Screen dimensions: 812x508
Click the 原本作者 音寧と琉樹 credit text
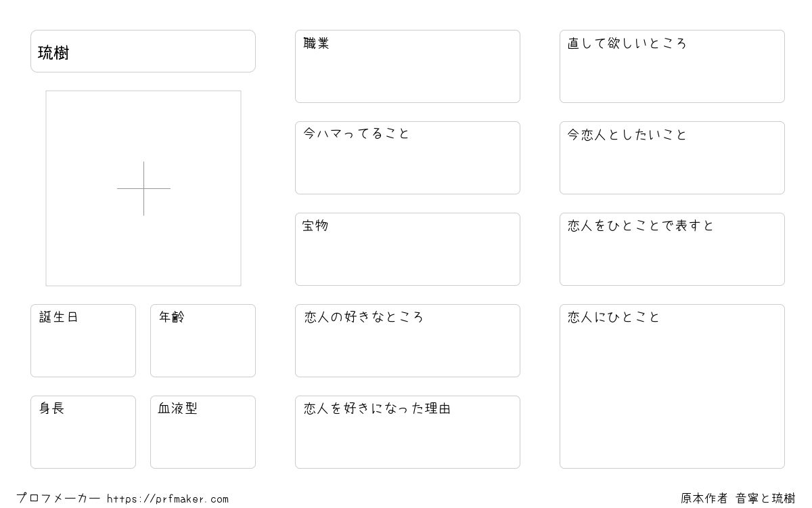738,499
